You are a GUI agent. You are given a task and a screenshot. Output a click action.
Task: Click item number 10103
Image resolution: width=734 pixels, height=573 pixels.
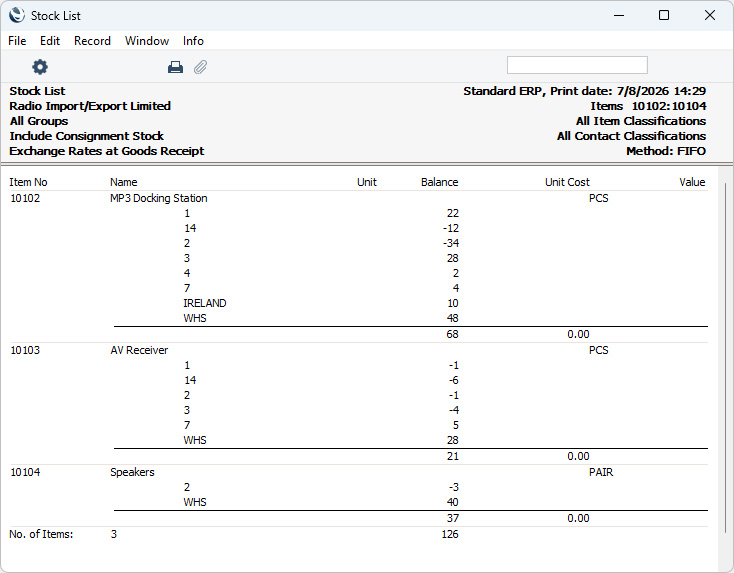pyautogui.click(x=25, y=350)
